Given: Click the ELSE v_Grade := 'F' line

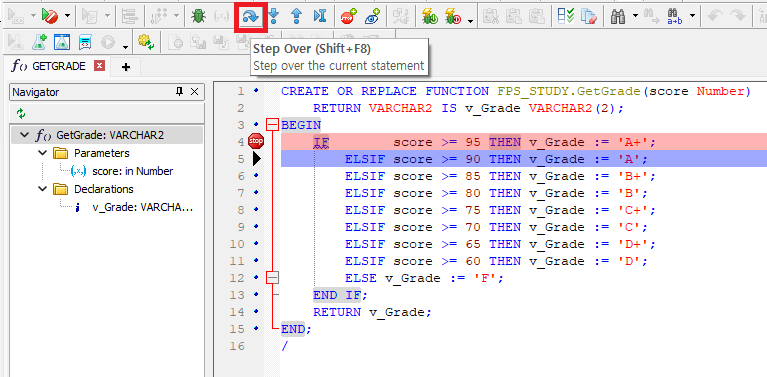Looking at the screenshot, I should [x=424, y=278].
